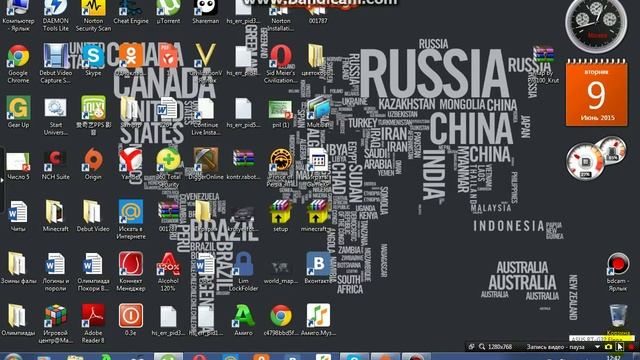Launch Adobe Reader 8

(x=93, y=324)
